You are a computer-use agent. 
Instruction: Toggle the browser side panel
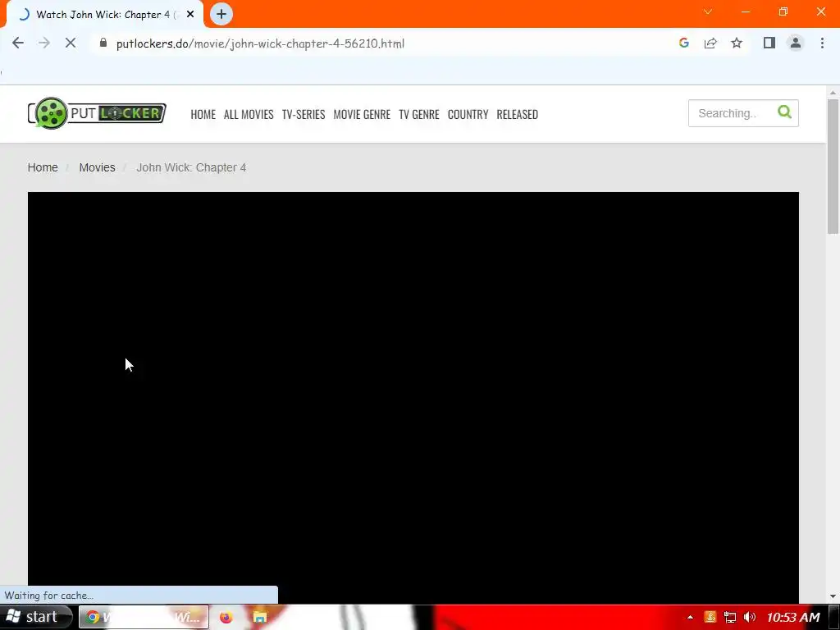pyautogui.click(x=769, y=43)
